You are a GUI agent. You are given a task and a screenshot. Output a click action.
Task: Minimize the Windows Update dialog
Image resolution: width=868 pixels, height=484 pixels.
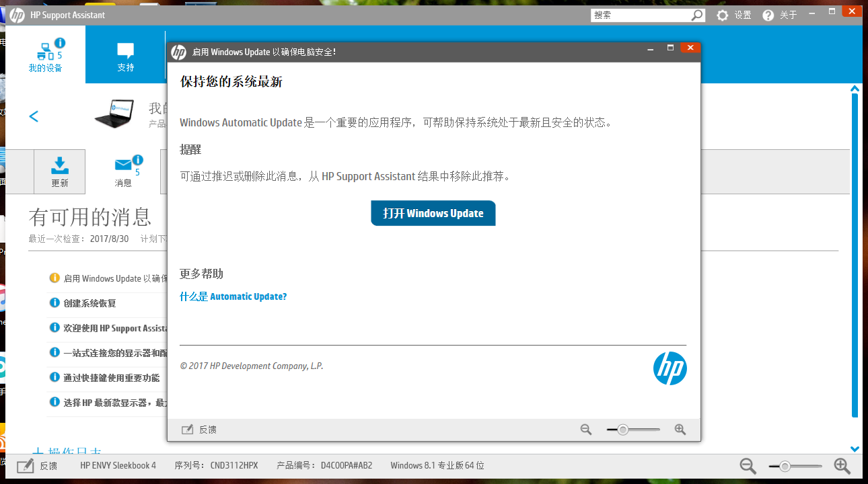point(651,48)
